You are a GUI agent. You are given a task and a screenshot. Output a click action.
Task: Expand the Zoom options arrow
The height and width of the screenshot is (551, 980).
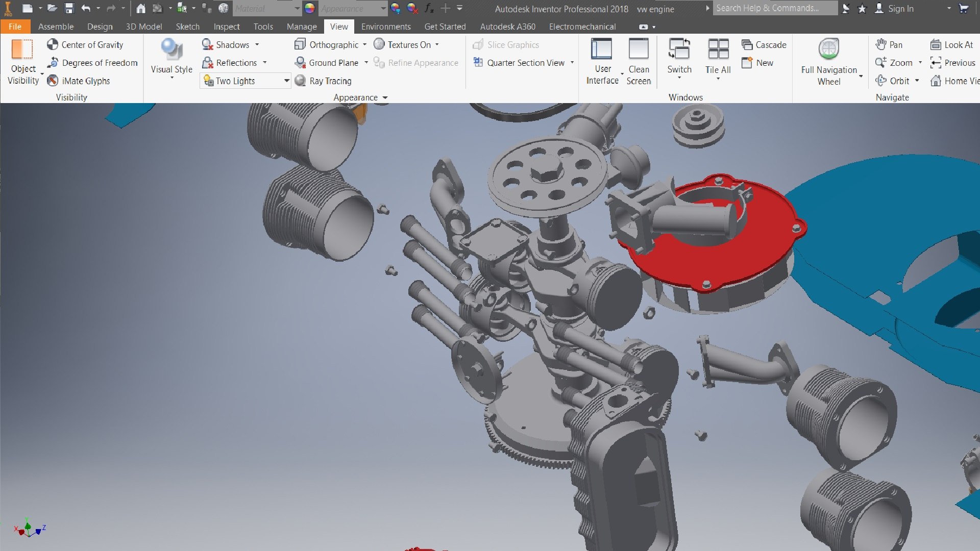coord(920,63)
